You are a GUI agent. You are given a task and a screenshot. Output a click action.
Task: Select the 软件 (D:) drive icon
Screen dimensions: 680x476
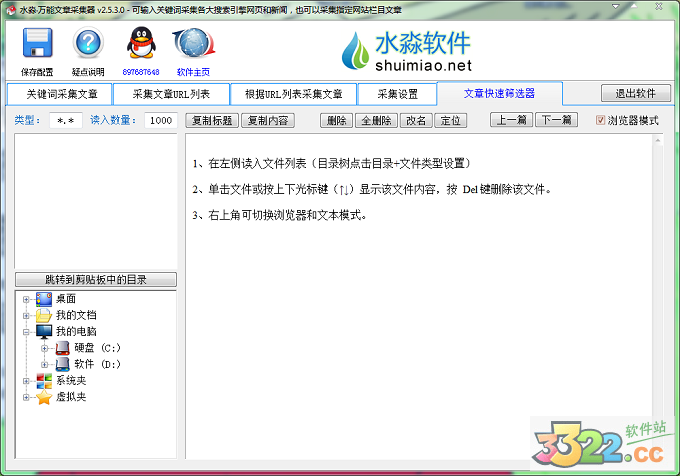62,364
